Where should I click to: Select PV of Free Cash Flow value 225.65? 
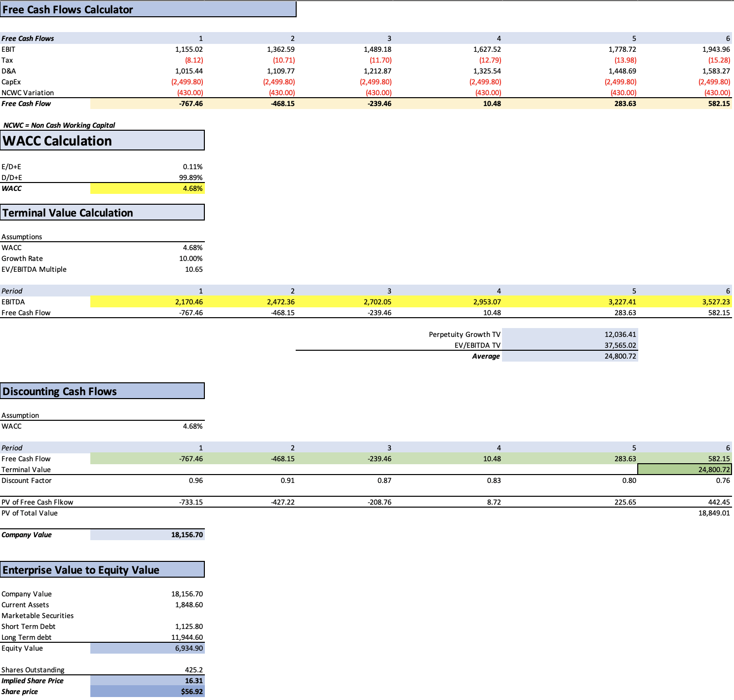coord(625,502)
